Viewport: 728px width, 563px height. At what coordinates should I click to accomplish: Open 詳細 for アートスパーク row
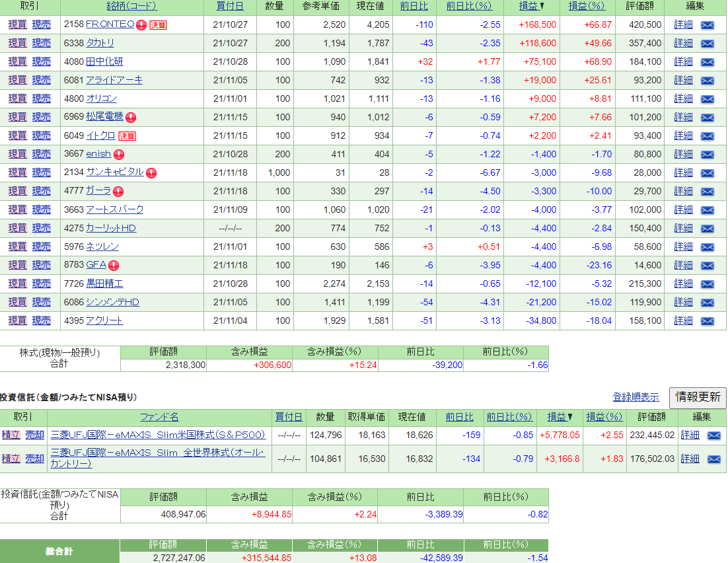pyautogui.click(x=683, y=209)
